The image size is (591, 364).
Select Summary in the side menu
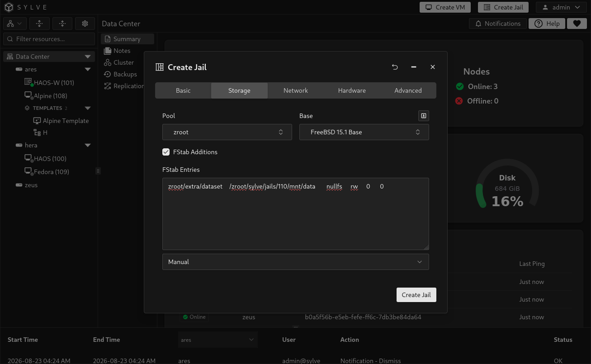coord(128,39)
